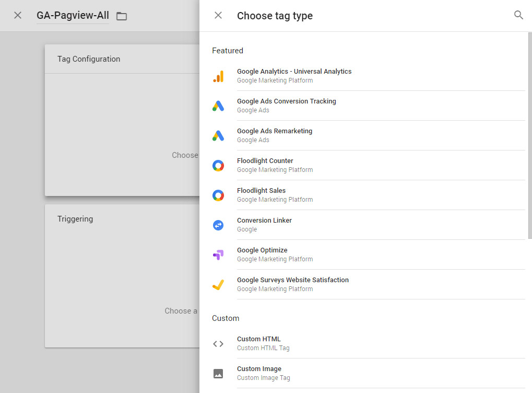532x393 pixels.
Task: Click the Google Ads Remarketing logo icon
Action: tap(218, 135)
